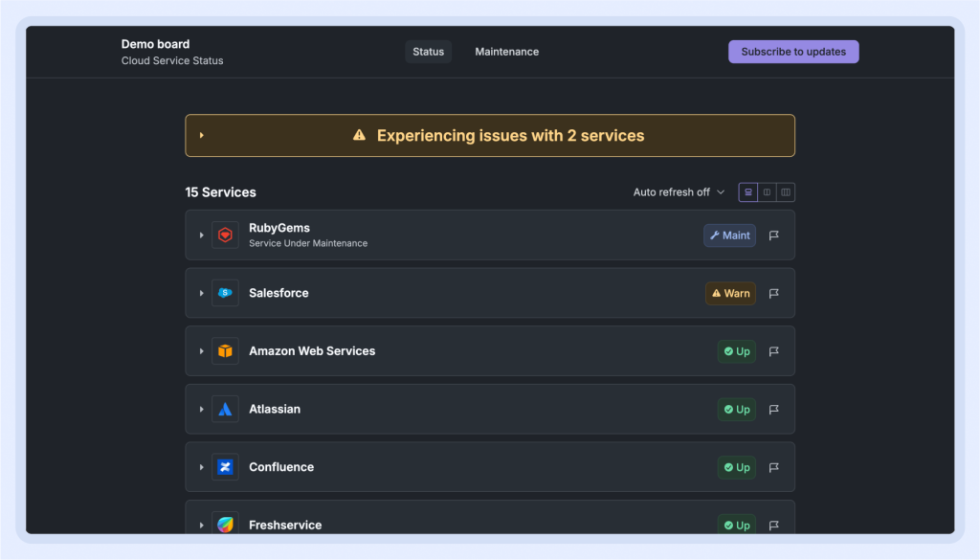Switch to single-column list layout
The height and width of the screenshot is (560, 980).
click(747, 192)
